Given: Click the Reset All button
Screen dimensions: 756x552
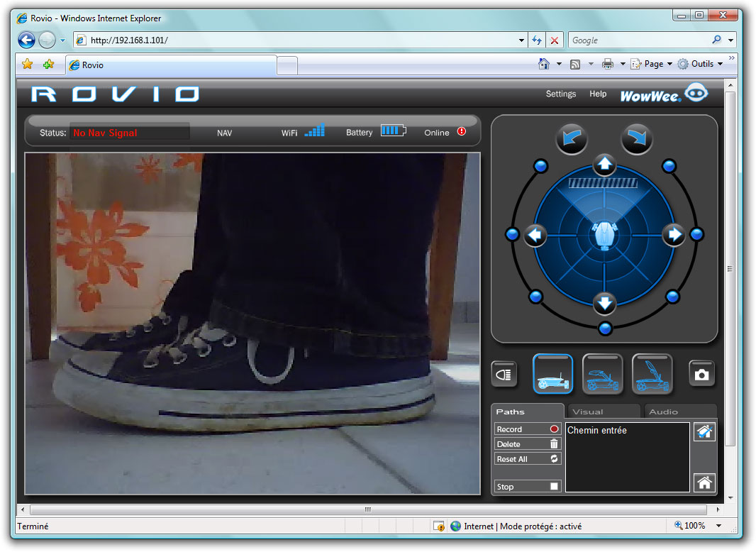Looking at the screenshot, I should pyautogui.click(x=528, y=459).
